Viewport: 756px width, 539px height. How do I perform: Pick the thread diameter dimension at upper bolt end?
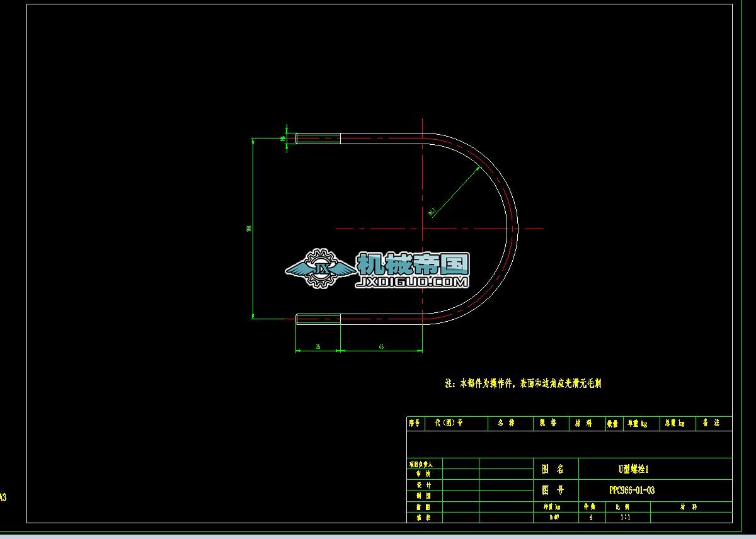tap(282, 139)
